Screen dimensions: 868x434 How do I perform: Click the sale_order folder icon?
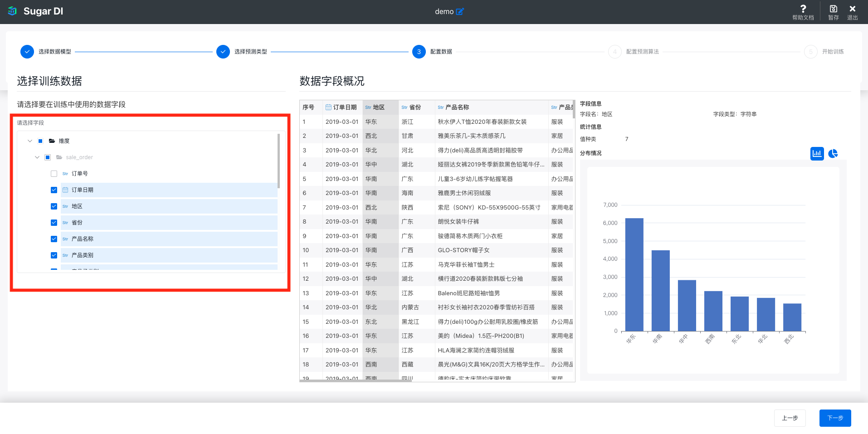click(59, 157)
